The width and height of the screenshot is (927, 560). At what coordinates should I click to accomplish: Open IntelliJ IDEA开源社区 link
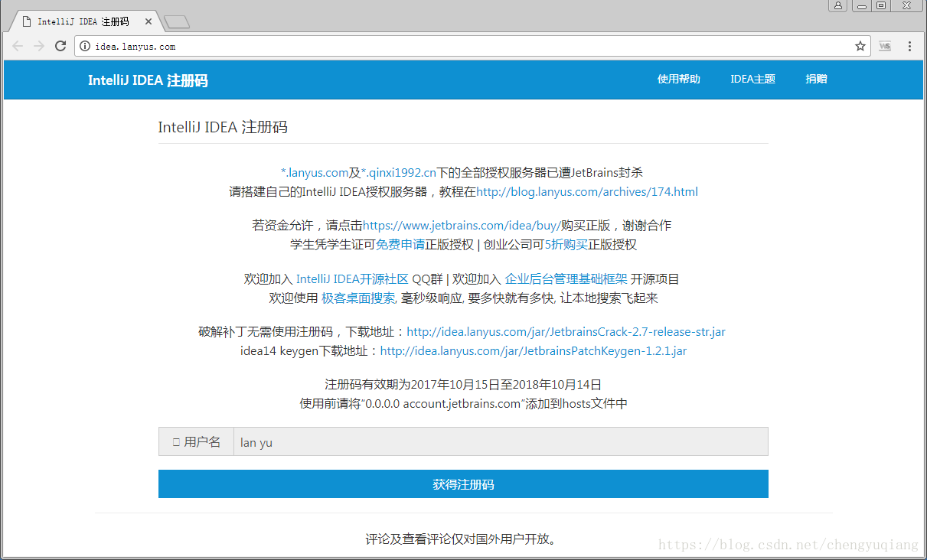352,279
